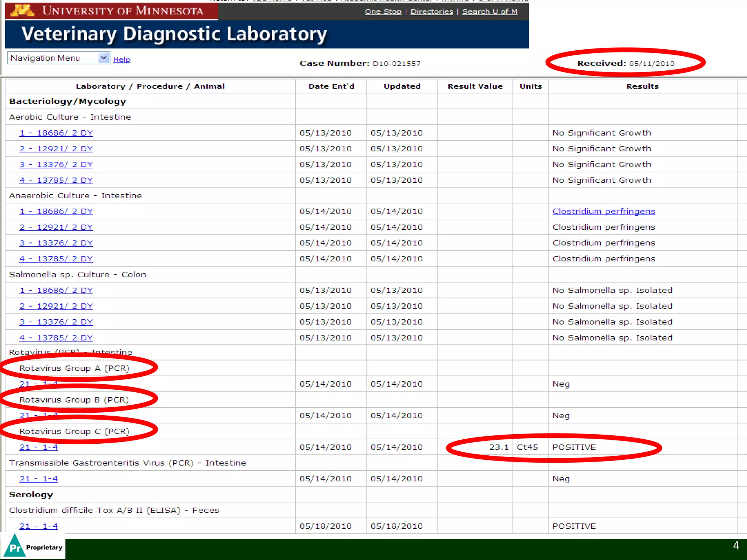Open Clostridium difficile ELISA sample 21 - 1-4
This screenshot has height=560, width=747.
coord(39,526)
